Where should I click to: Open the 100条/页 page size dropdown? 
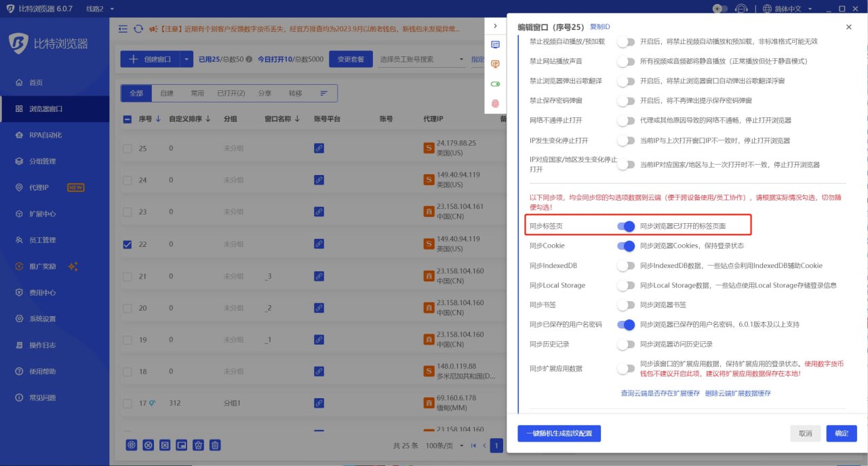[x=445, y=446]
